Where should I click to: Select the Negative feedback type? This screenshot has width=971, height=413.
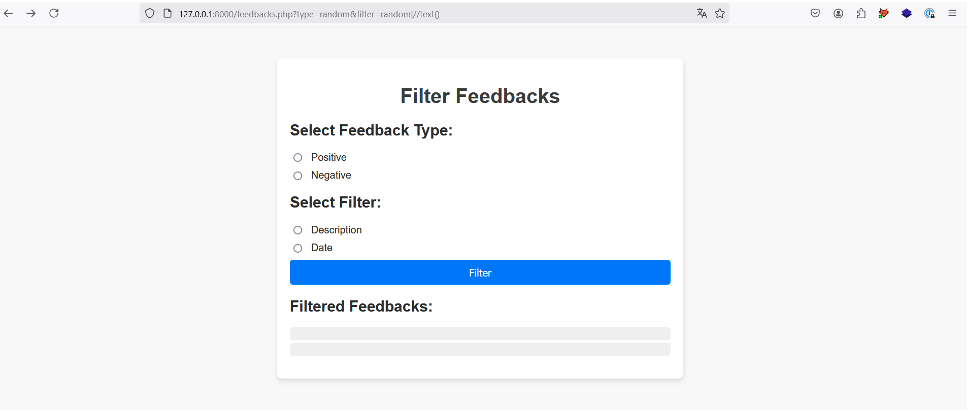(x=298, y=176)
